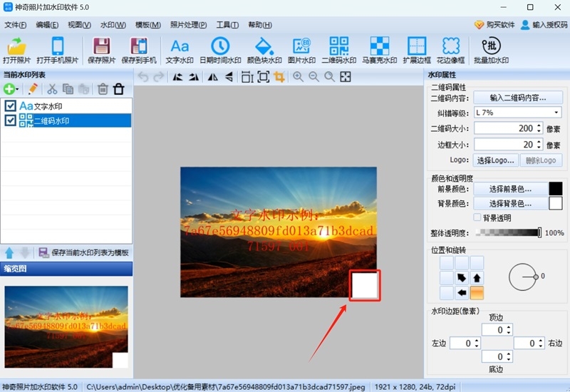
Task: Select bottom-right position cell in grid
Action: tap(477, 292)
